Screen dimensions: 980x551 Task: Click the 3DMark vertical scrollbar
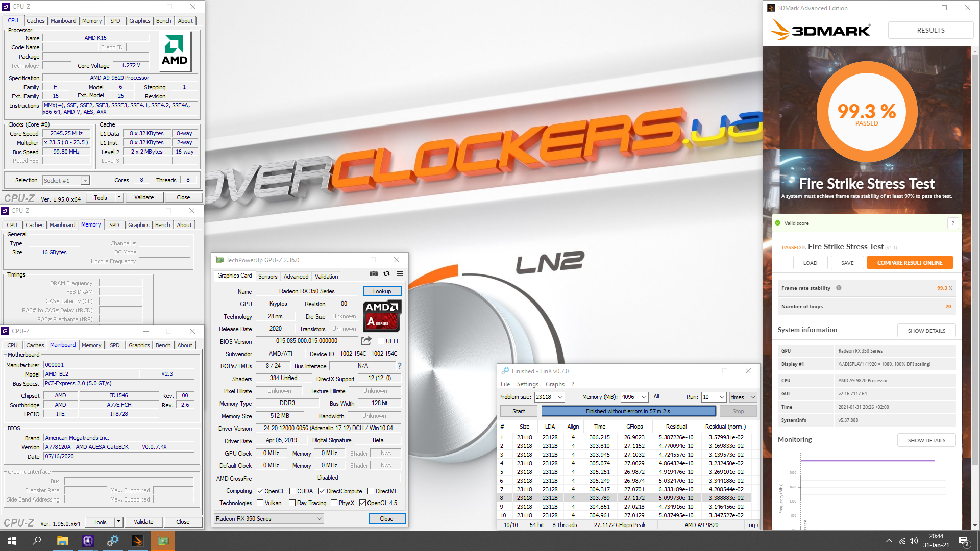(975, 255)
